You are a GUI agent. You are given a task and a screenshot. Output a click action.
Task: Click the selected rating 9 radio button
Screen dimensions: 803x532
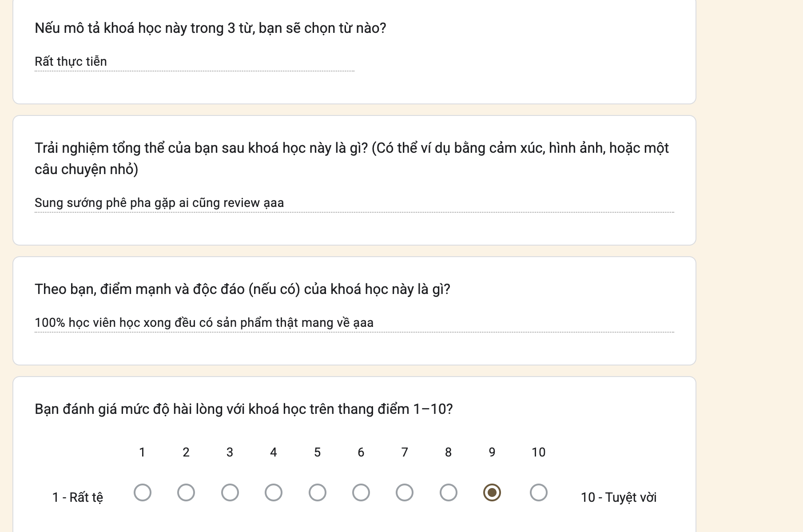click(x=492, y=492)
